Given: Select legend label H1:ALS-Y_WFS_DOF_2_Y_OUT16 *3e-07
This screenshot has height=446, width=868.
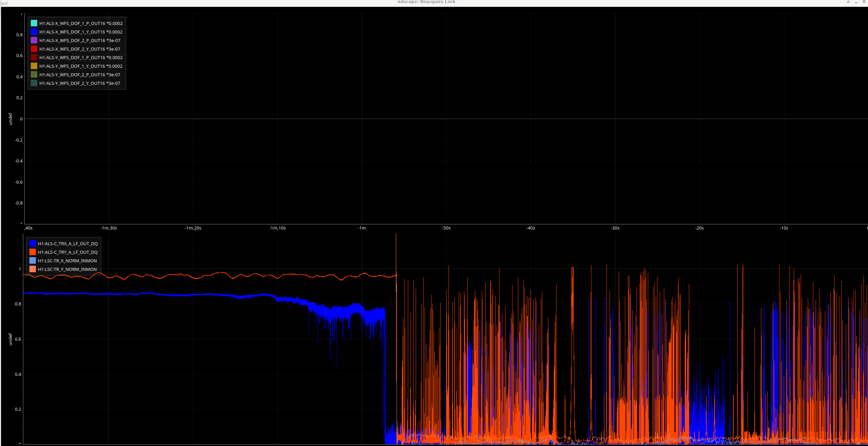Looking at the screenshot, I should (x=80, y=83).
